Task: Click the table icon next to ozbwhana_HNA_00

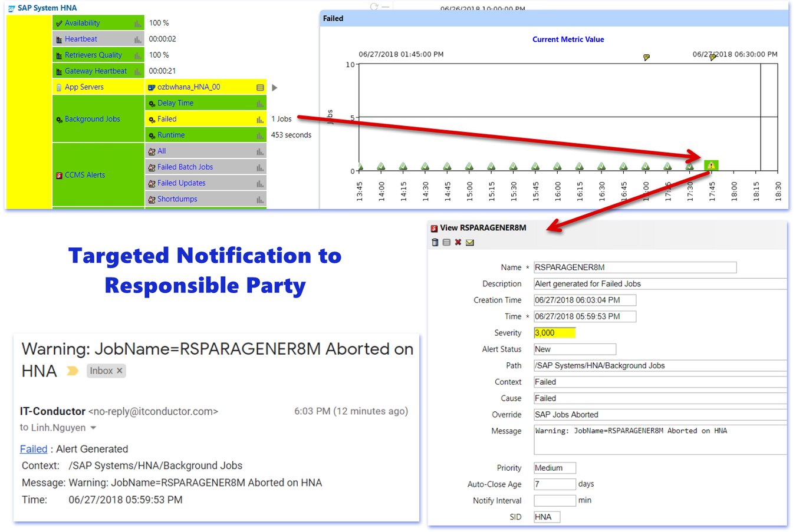Action: click(x=260, y=87)
